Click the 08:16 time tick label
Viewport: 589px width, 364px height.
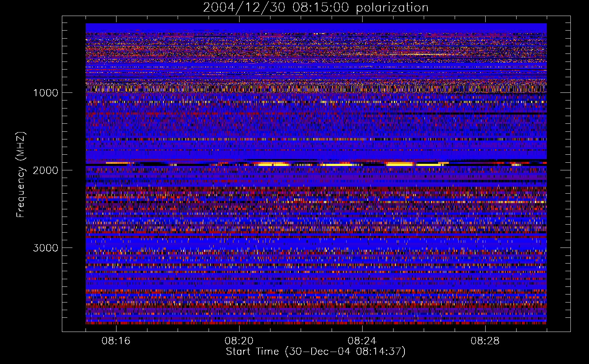(x=116, y=341)
